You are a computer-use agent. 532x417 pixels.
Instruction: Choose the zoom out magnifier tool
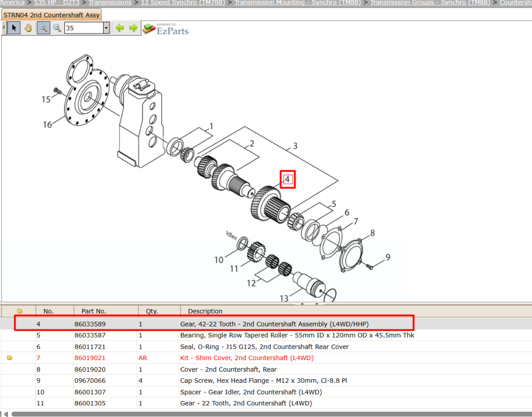coord(57,28)
